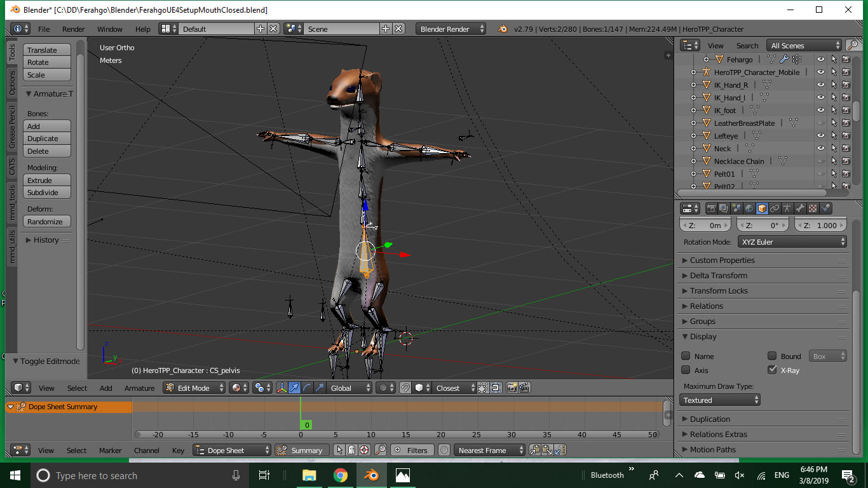Open the Maximum Draw Type Textured dropdown
The width and height of the screenshot is (868, 488).
click(x=720, y=400)
